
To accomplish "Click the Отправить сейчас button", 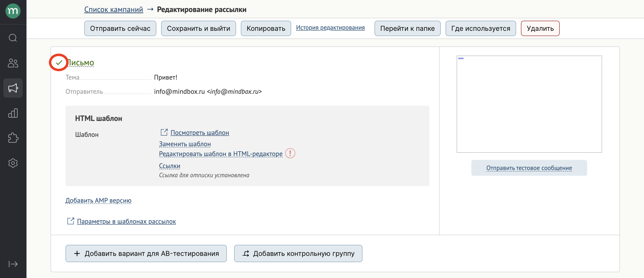I will point(120,28).
